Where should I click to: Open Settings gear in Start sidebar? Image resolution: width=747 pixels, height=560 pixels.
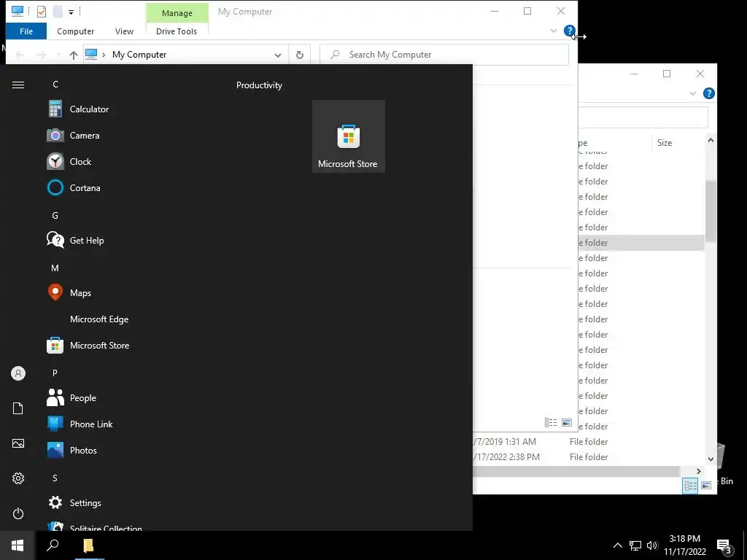point(18,478)
